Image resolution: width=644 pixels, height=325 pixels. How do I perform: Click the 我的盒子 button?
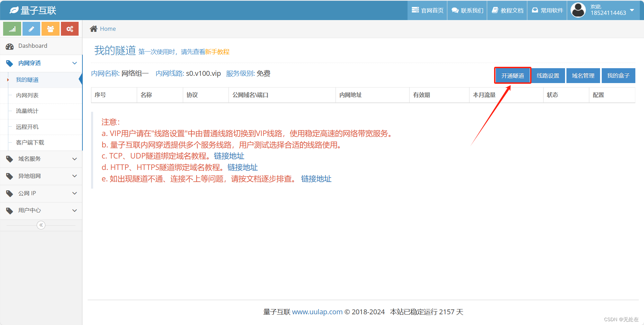[618, 75]
